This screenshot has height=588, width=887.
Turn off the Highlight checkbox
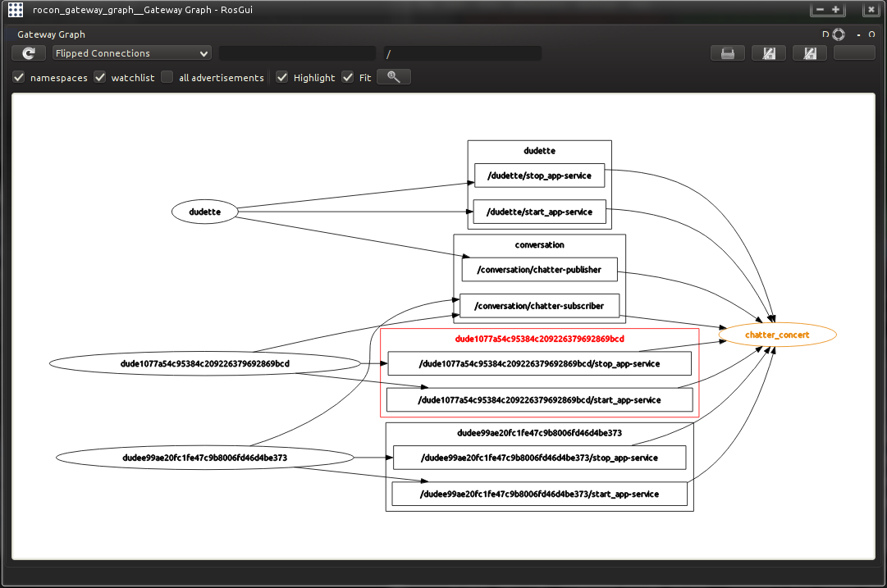tap(282, 77)
